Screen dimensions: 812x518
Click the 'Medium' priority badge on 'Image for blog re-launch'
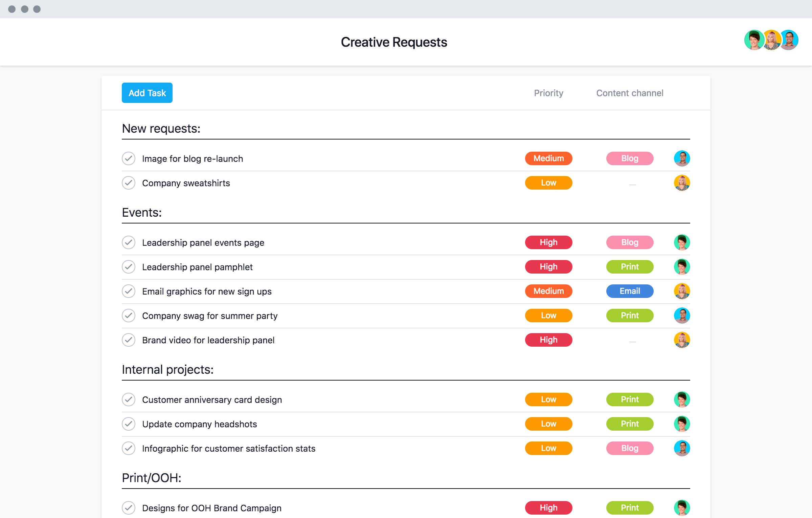[548, 158]
